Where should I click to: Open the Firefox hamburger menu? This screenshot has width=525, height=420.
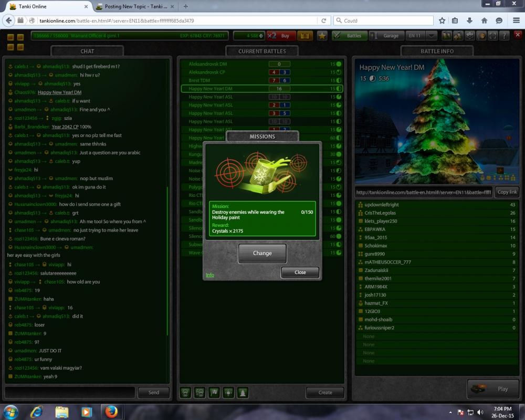coord(514,20)
